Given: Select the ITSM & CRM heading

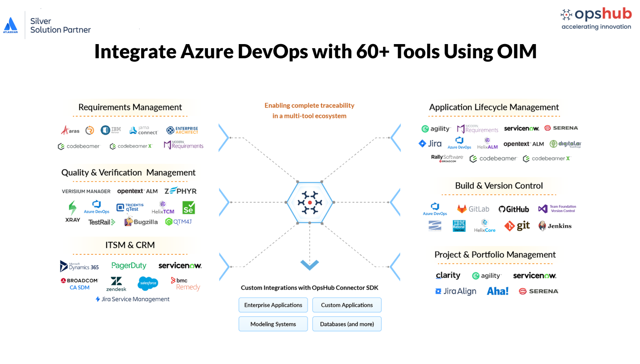Looking at the screenshot, I should 130,245.
